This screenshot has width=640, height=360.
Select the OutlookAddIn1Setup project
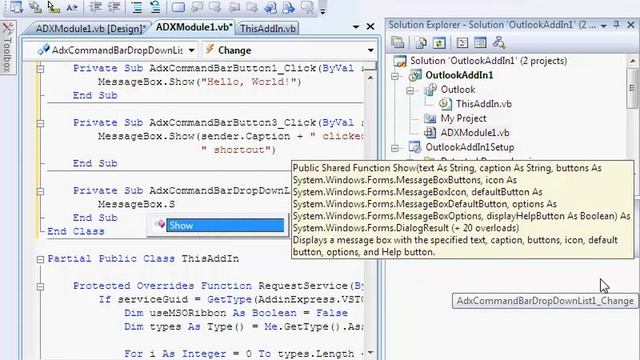(470, 147)
